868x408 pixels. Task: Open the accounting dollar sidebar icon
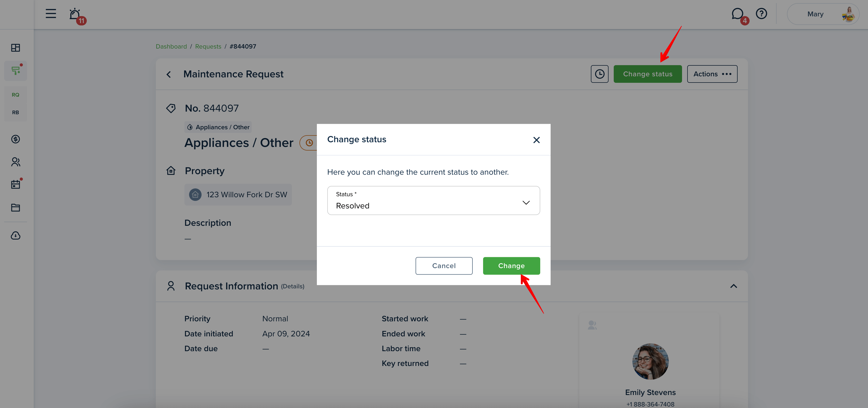[16, 139]
